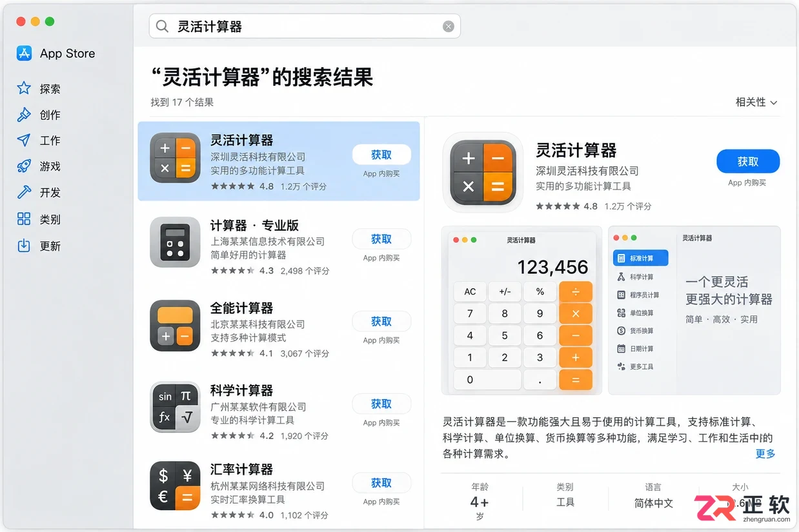The height and width of the screenshot is (532, 799).
Task: Click the ÷ key in calculator screenshot
Action: point(576,291)
